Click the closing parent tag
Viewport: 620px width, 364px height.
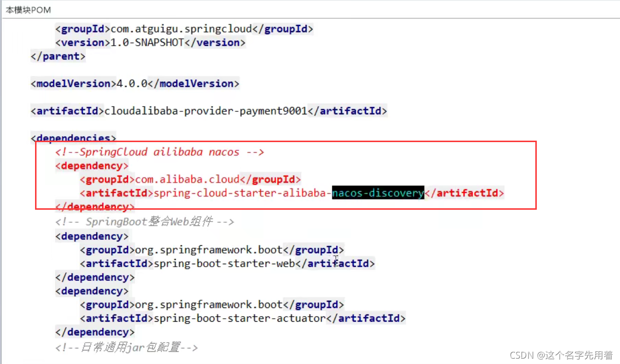58,56
